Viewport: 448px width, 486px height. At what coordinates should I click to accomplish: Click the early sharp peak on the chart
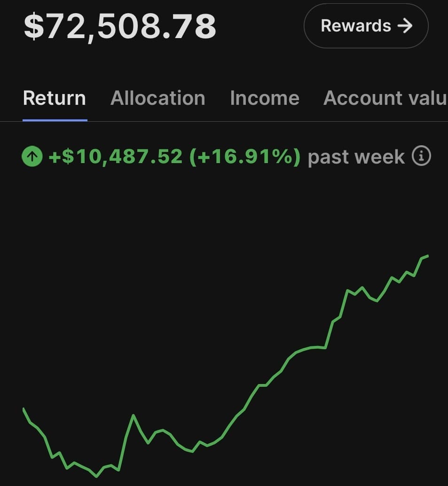[134, 415]
